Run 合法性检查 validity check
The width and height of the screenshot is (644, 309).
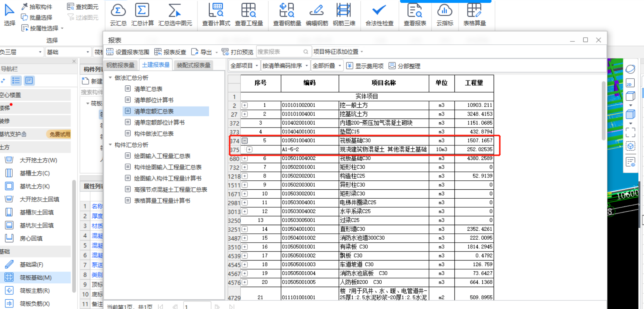[379, 15]
